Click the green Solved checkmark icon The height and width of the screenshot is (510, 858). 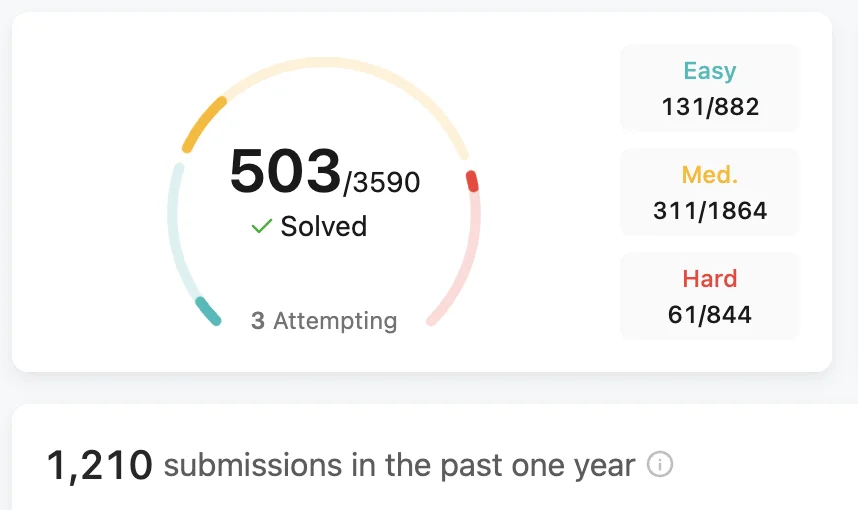(262, 226)
